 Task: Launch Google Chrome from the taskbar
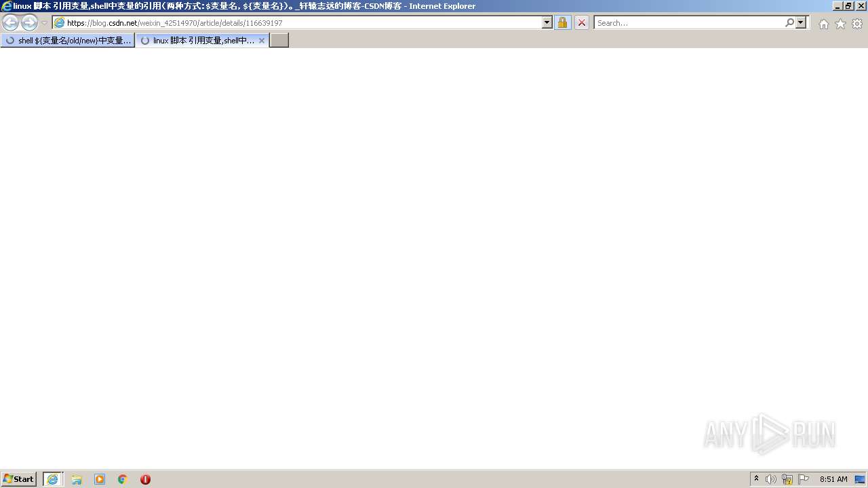(x=123, y=479)
